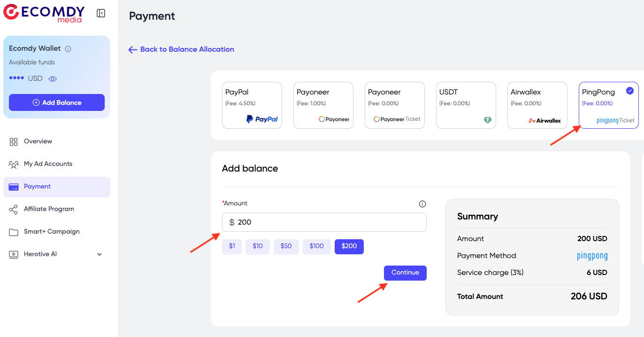Select Payment in the sidebar

57,187
